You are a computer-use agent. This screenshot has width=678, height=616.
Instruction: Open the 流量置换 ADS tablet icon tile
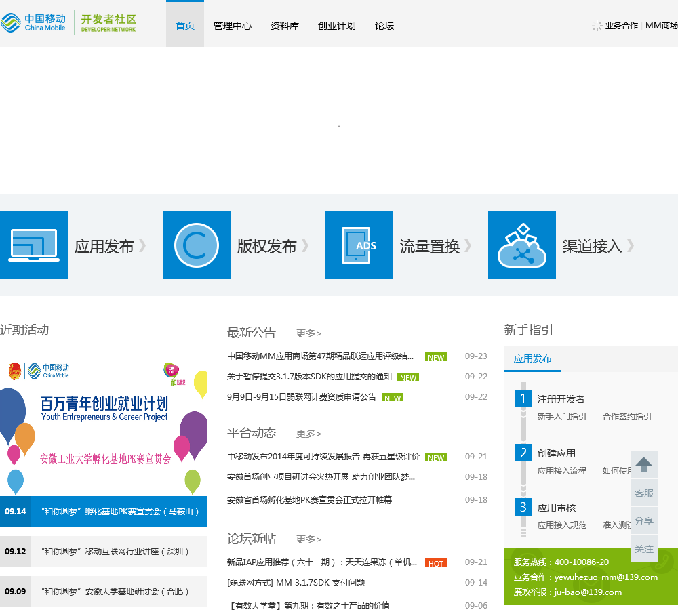359,245
